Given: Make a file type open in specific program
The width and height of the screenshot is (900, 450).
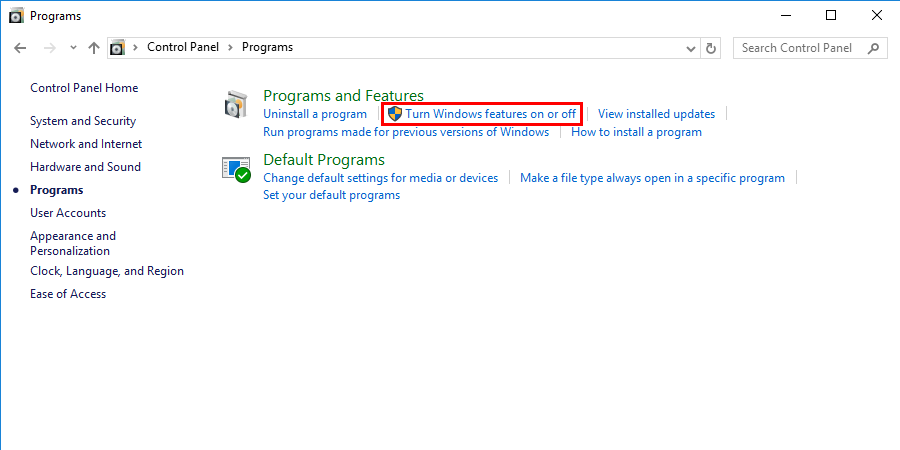Looking at the screenshot, I should (653, 178).
